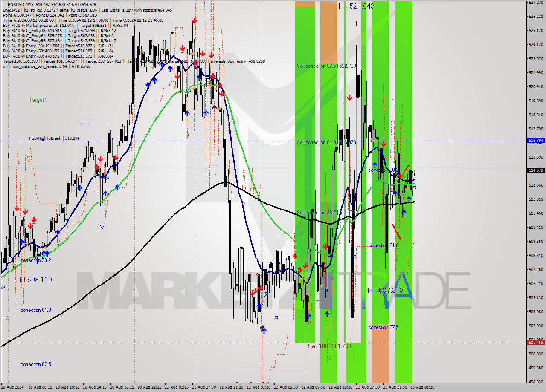
Task: Click the '11 Aug 02:15' time label
Action: (177, 387)
